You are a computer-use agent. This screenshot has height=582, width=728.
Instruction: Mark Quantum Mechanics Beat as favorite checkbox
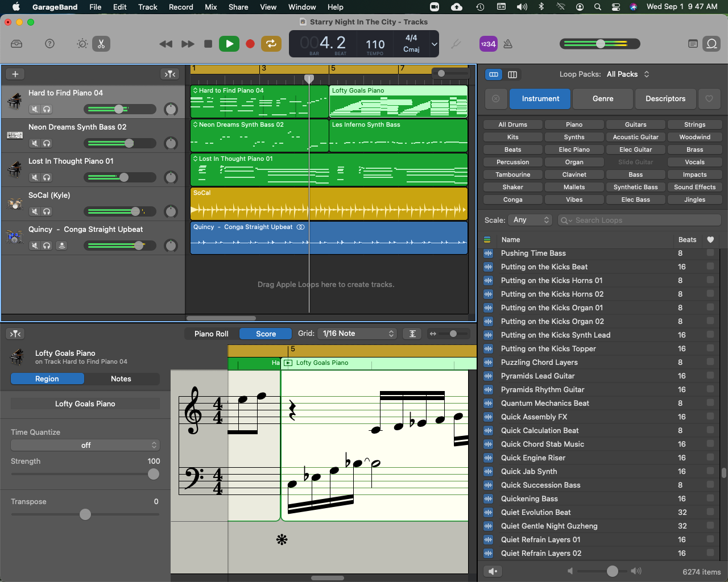click(x=710, y=403)
